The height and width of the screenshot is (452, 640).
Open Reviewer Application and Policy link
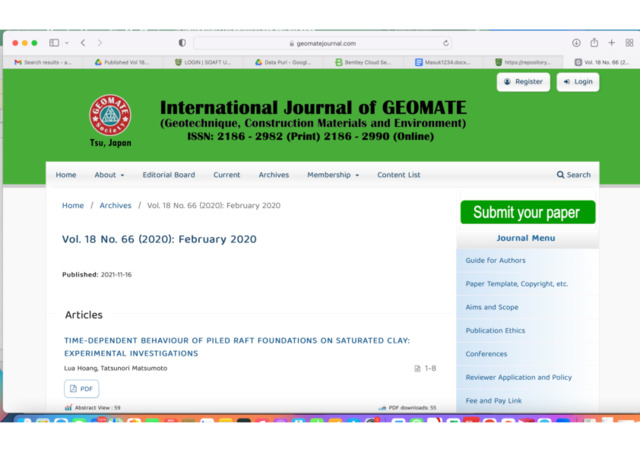coord(518,377)
